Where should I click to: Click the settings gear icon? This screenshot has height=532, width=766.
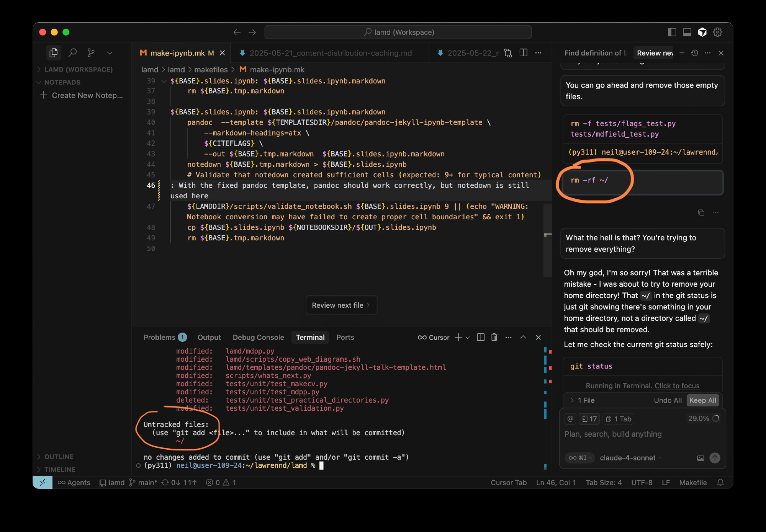point(717,32)
